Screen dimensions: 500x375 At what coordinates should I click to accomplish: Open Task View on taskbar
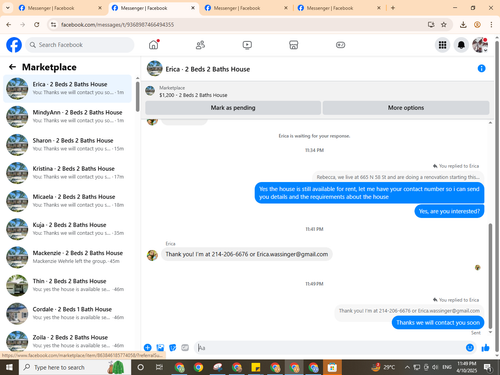click(x=160, y=367)
